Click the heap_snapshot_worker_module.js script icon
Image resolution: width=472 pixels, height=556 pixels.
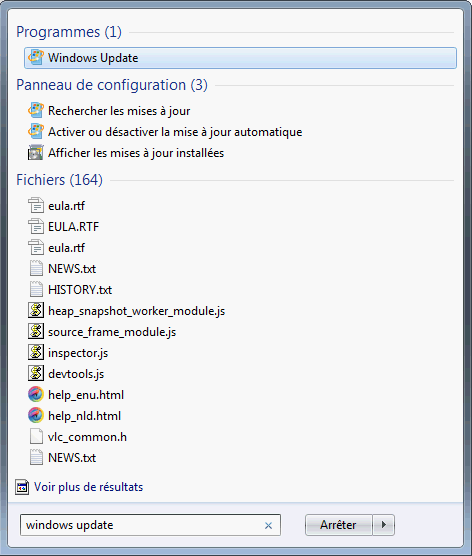(x=36, y=310)
